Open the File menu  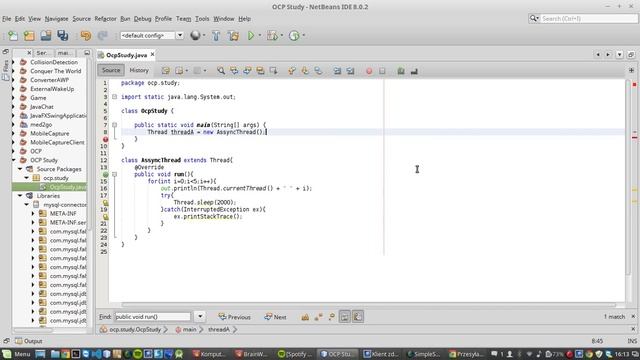(7, 19)
